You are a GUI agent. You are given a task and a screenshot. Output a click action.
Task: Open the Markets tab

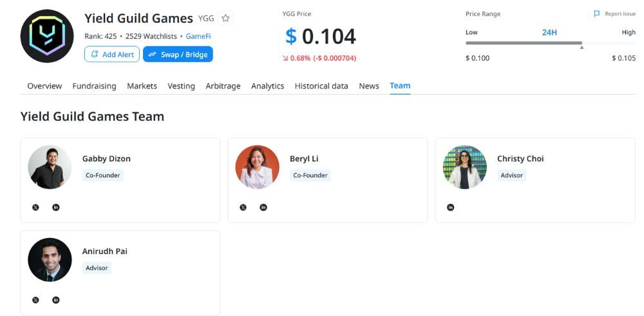click(x=142, y=86)
